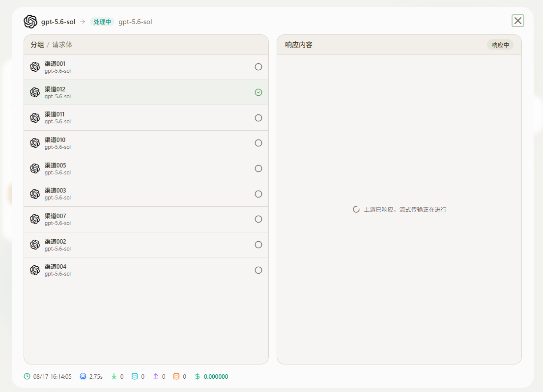The width and height of the screenshot is (543, 392).
Task: Select the radio button for 渠道003
Action: (258, 194)
